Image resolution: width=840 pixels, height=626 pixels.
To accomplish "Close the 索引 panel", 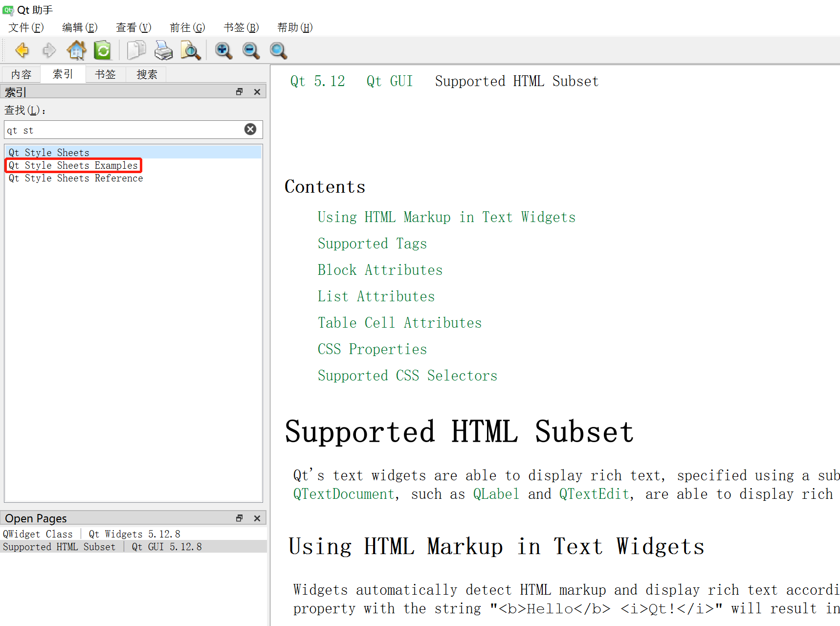I will pos(257,91).
